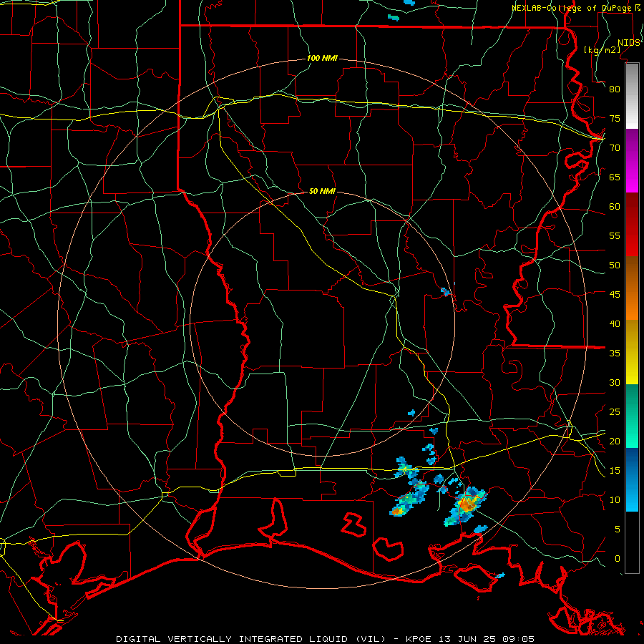644x644 pixels.
Task: Click the NIDS label near the legend
Action: pos(628,42)
